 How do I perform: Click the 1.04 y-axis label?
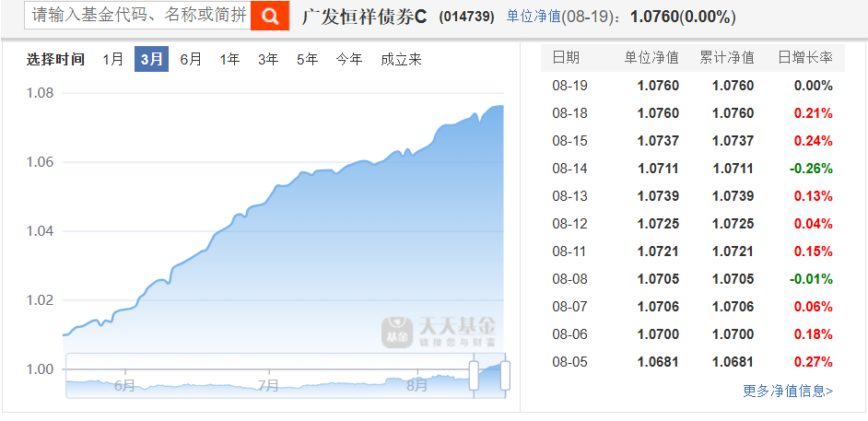(41, 231)
